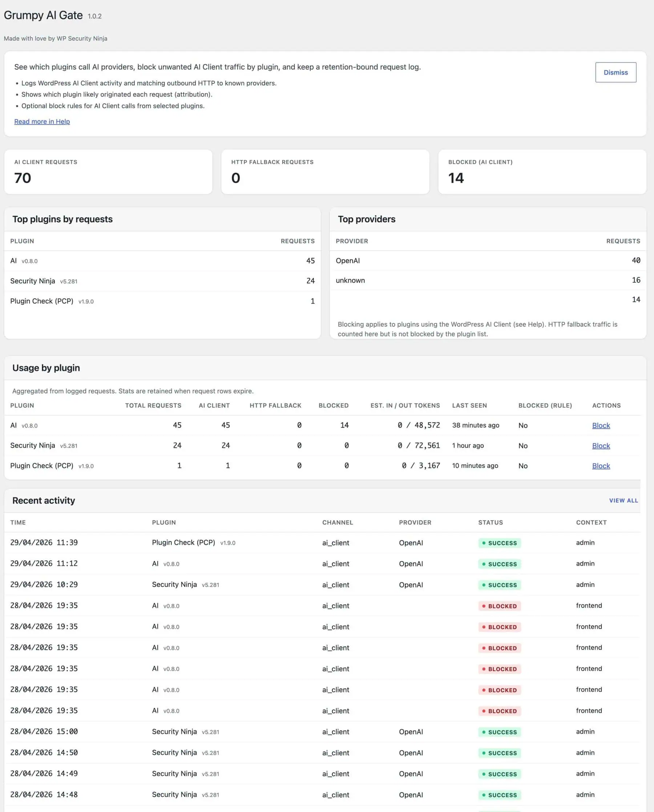Select AI v0.8.0 in Top plugins table

click(x=162, y=260)
